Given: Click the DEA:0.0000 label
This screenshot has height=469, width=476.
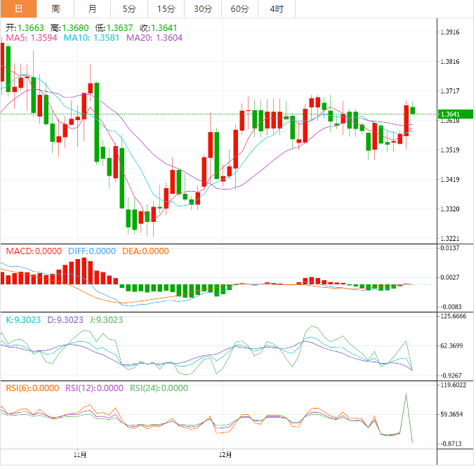Looking at the screenshot, I should coord(145,251).
